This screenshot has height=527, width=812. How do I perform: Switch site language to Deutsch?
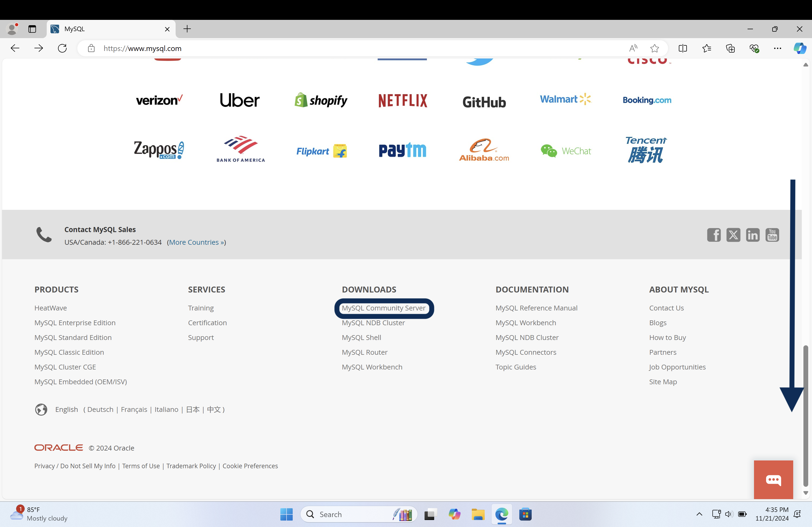[100, 409]
